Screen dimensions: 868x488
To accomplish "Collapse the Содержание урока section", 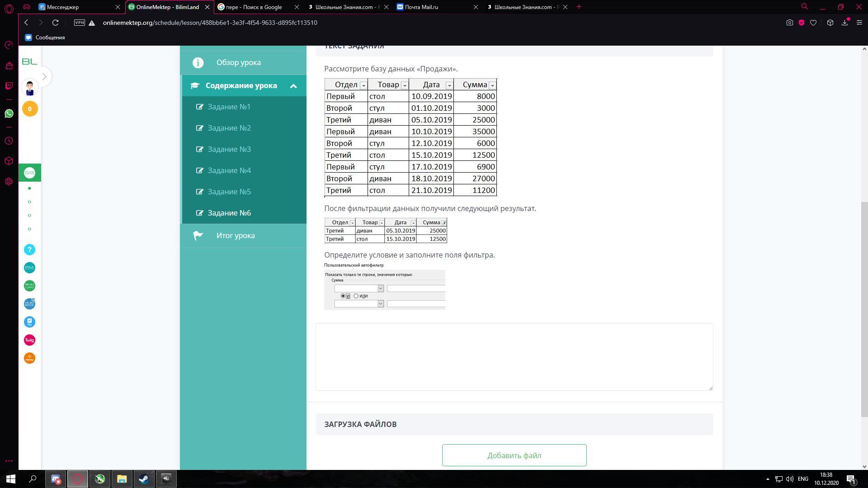I will pyautogui.click(x=293, y=86).
